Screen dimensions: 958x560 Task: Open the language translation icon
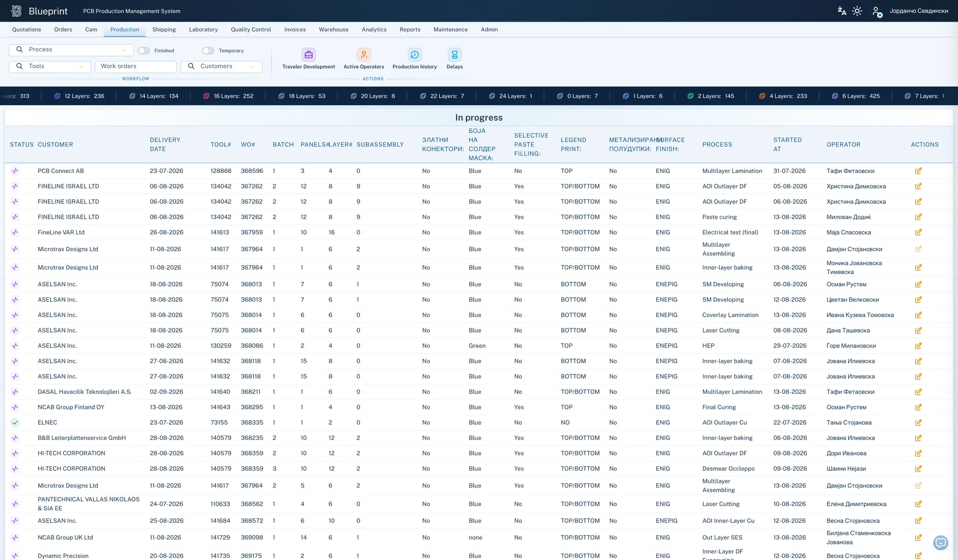pyautogui.click(x=842, y=11)
